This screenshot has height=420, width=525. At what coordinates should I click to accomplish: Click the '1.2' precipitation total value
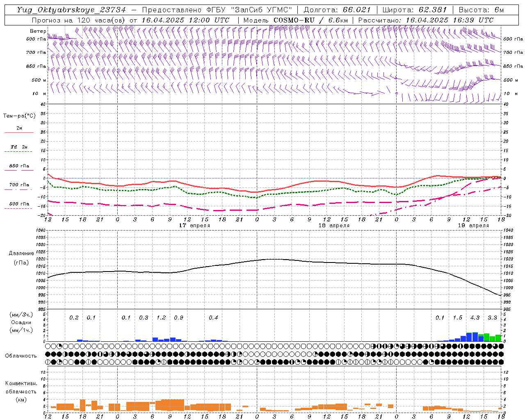(161, 318)
